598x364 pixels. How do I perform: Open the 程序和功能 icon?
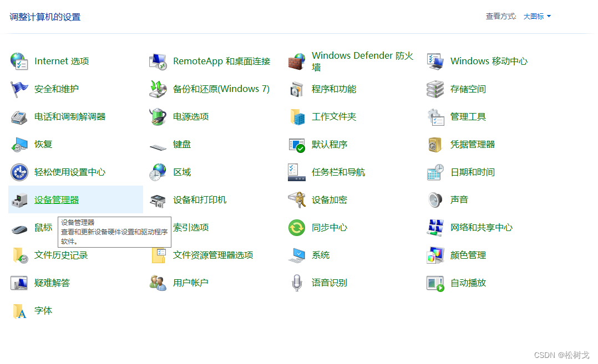297,89
